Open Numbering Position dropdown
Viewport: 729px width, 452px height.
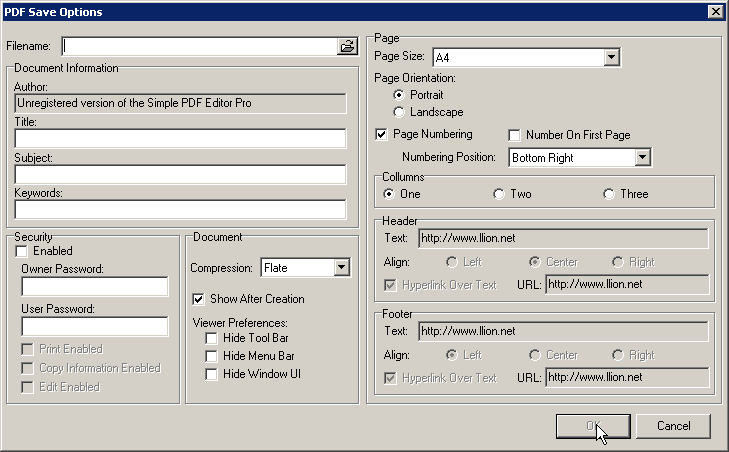[643, 158]
